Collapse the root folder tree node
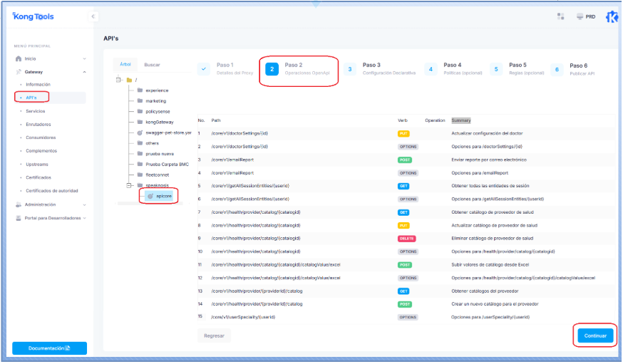 118,80
